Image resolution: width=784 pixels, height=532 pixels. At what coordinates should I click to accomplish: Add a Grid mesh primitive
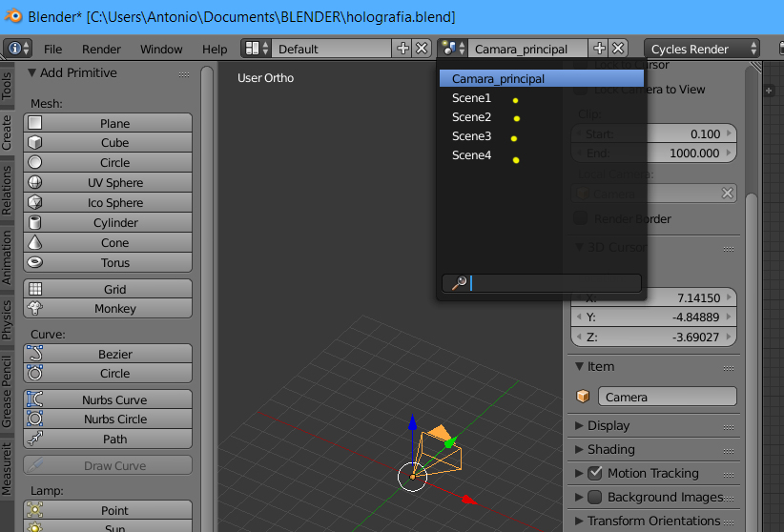(108, 289)
